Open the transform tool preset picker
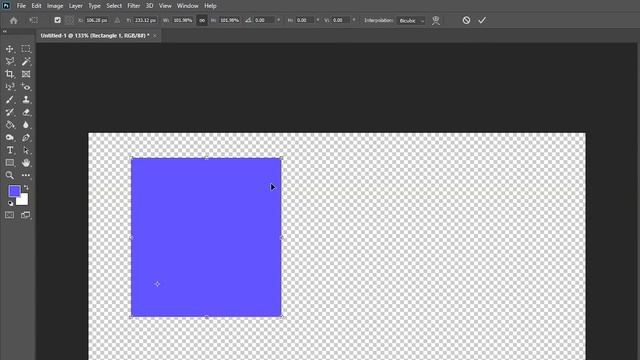Viewport: 640px width, 360px height. pos(34,20)
